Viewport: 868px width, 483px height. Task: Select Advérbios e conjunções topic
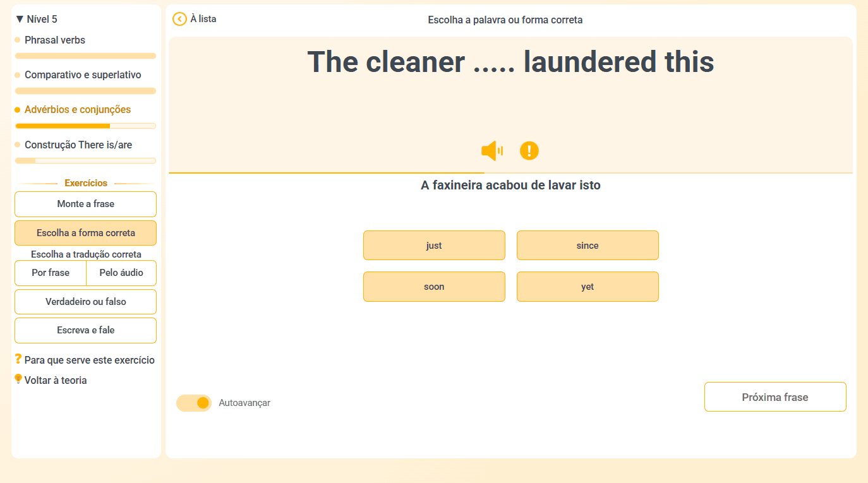(x=78, y=109)
